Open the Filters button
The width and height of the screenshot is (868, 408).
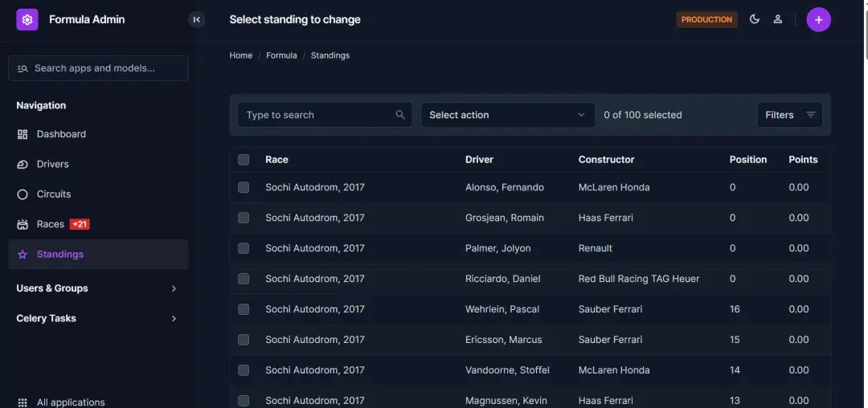[789, 115]
